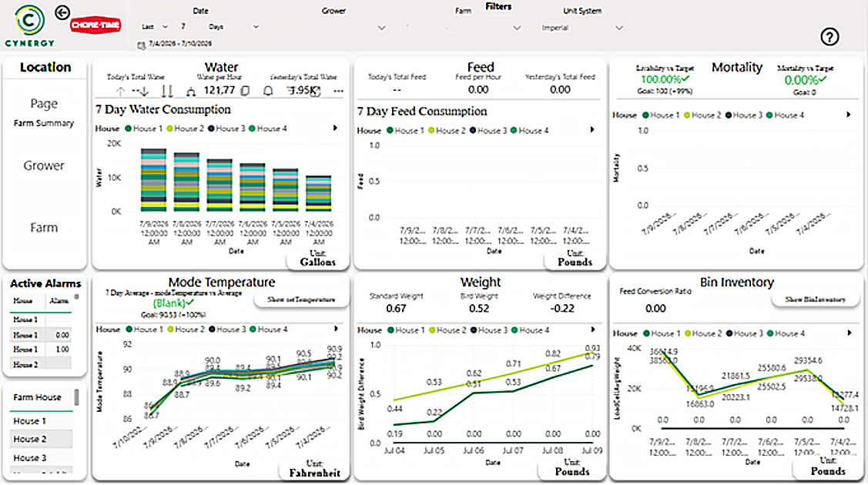Viewport: 868px width, 485px height.
Task: Click the 7/4/2026 water consumption bar
Action: click(x=318, y=193)
